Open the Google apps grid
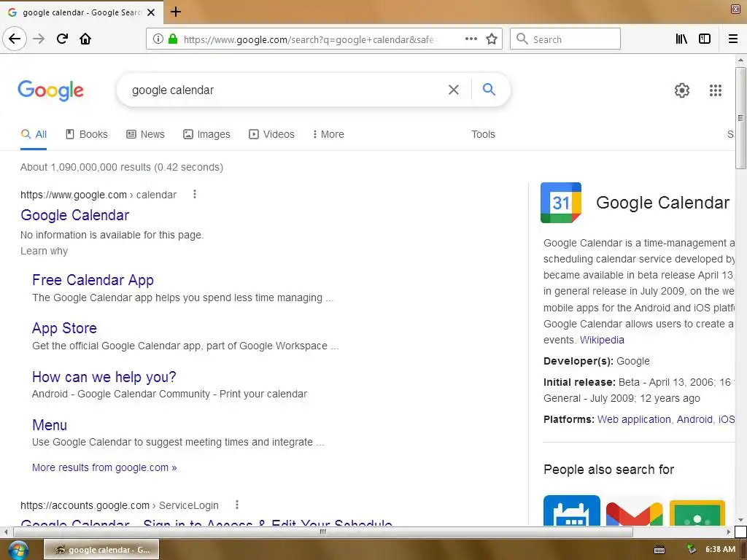 point(716,90)
